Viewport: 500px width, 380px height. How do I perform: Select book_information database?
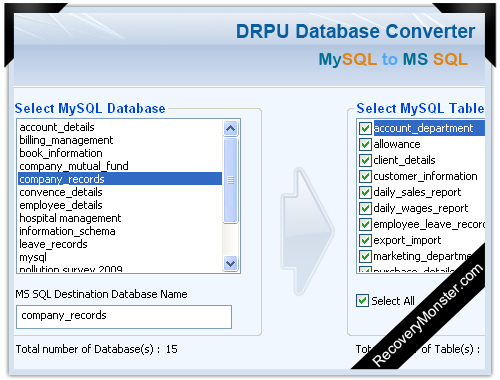120,153
